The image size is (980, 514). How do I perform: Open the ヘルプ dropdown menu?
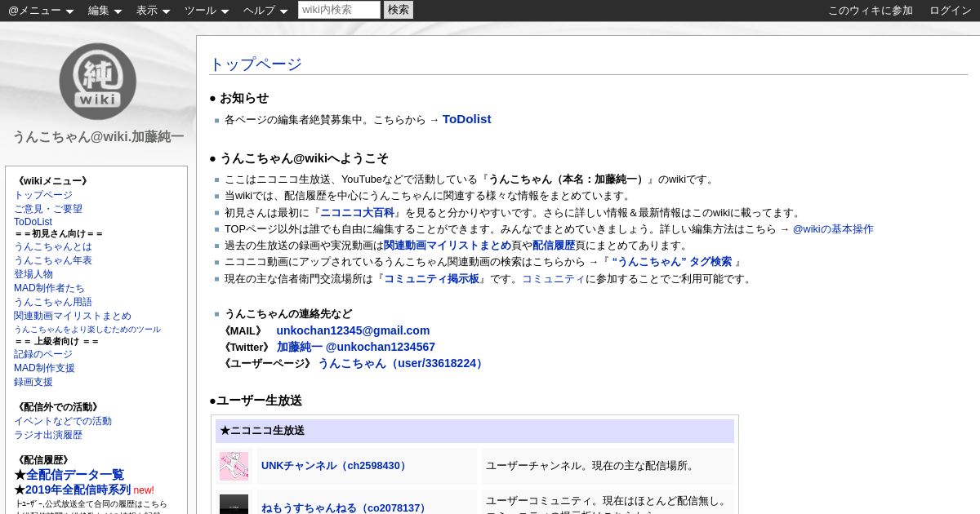[x=265, y=11]
